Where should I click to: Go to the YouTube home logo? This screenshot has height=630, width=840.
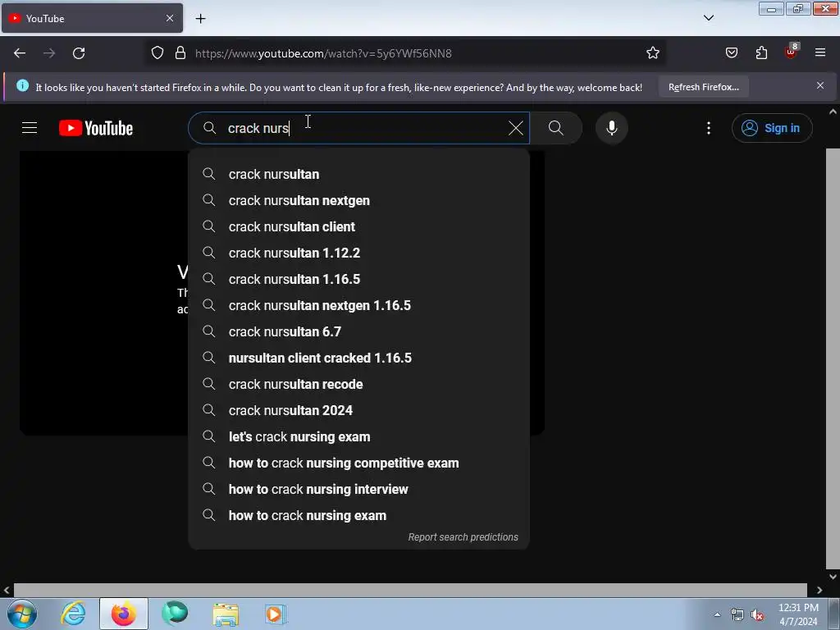[96, 128]
